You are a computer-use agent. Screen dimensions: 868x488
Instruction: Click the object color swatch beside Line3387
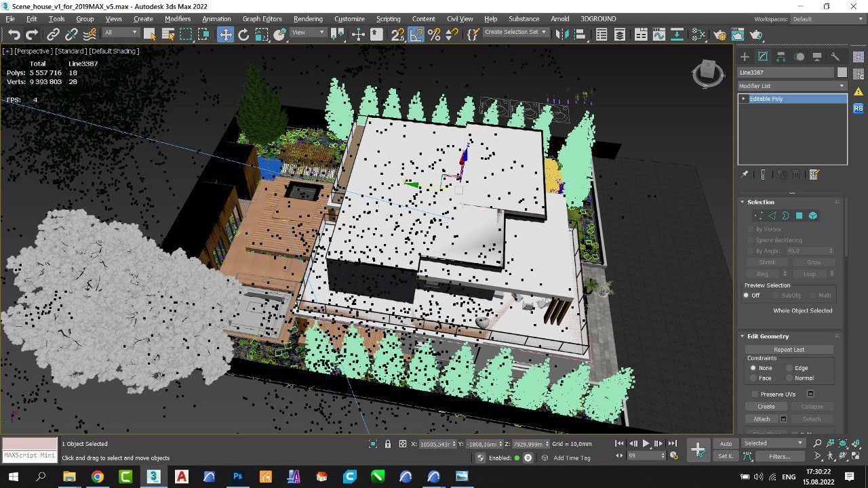tap(842, 73)
